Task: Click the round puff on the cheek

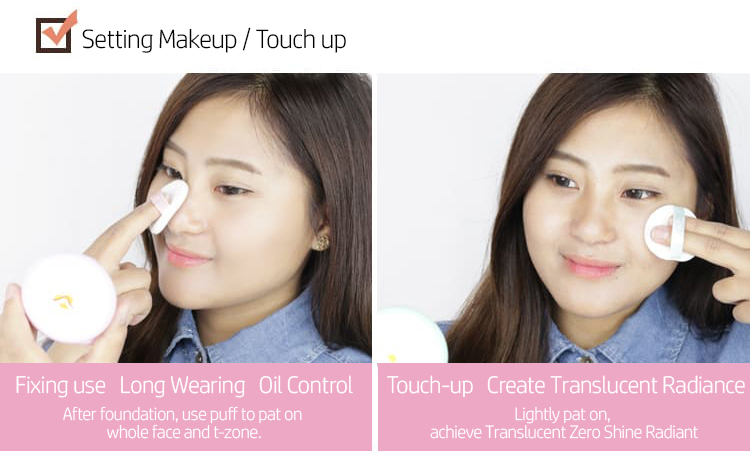Action: (x=670, y=233)
